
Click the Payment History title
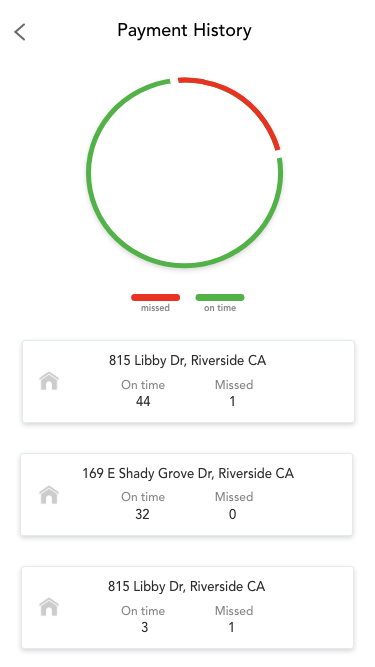(x=185, y=31)
